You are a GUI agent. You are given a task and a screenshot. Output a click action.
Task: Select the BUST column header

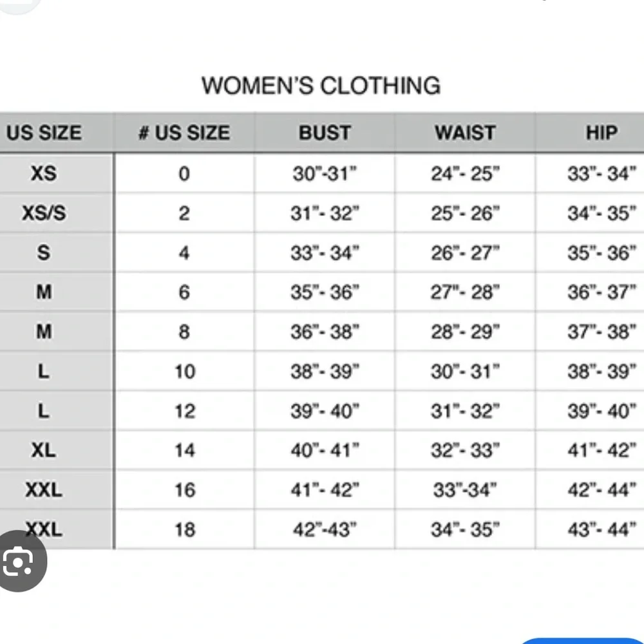click(x=325, y=133)
